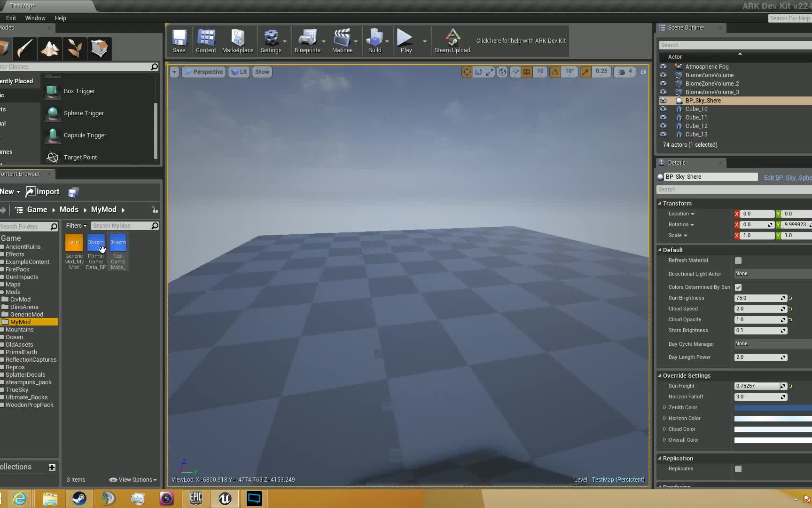Show the sources folder tree icon
Image resolution: width=812 pixels, height=508 pixels.
pos(19,210)
